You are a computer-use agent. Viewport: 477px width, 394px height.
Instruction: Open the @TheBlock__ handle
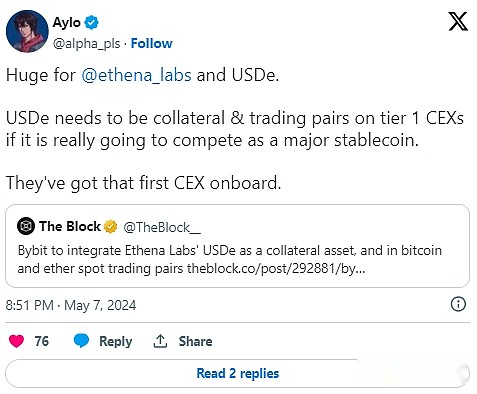tap(162, 227)
